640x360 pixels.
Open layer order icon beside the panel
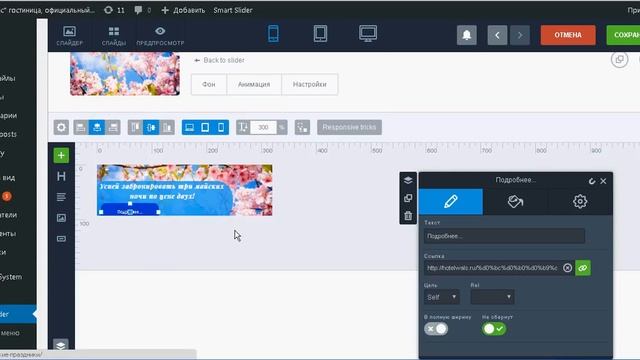click(408, 180)
